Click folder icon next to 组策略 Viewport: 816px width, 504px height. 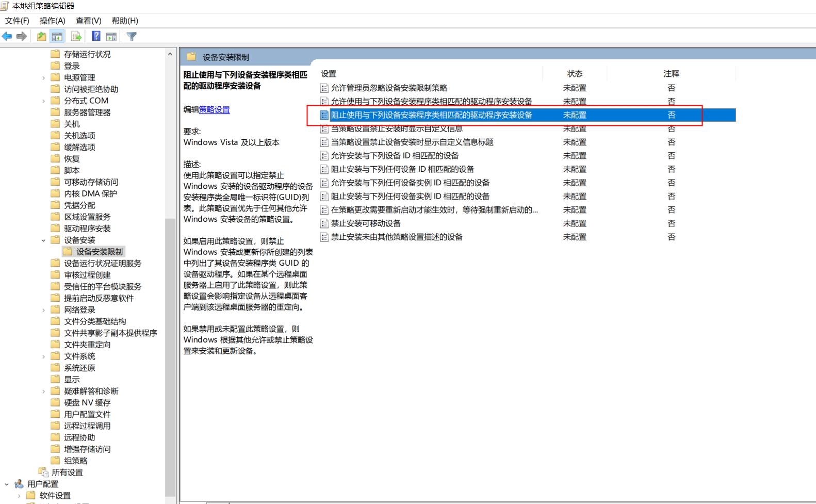tap(55, 460)
